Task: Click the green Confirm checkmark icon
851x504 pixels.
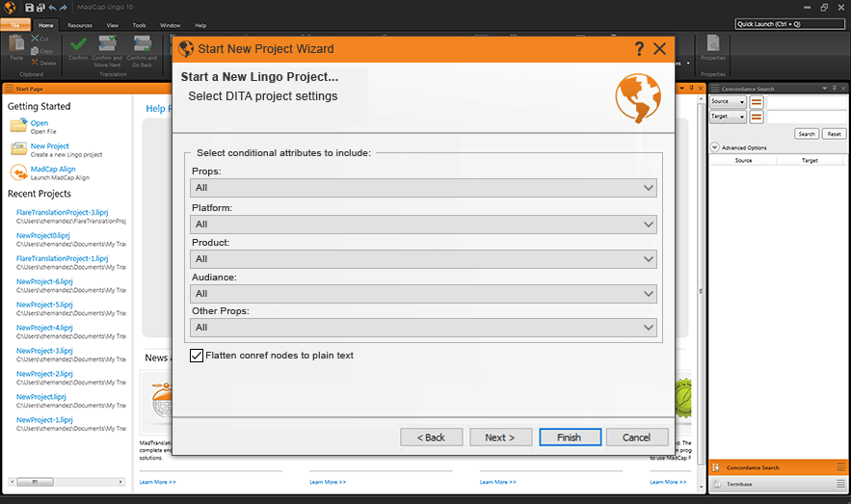Action: (x=78, y=43)
